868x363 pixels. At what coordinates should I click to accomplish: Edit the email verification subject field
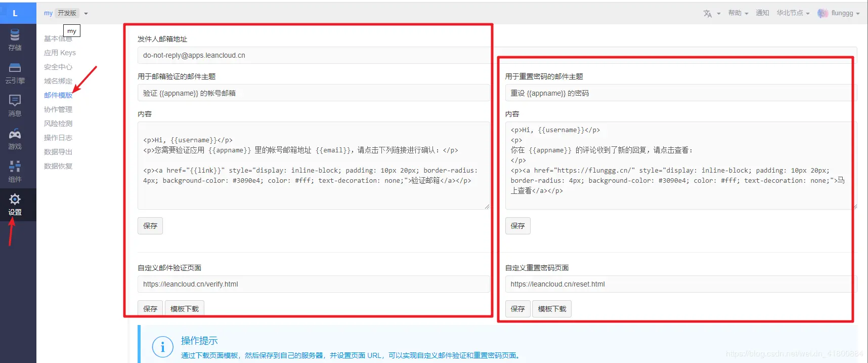click(314, 93)
